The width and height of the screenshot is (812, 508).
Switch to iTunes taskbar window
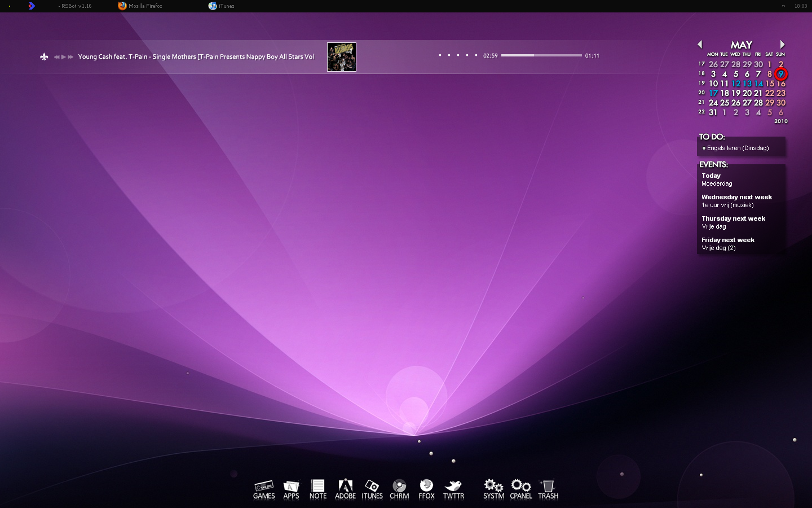point(222,6)
